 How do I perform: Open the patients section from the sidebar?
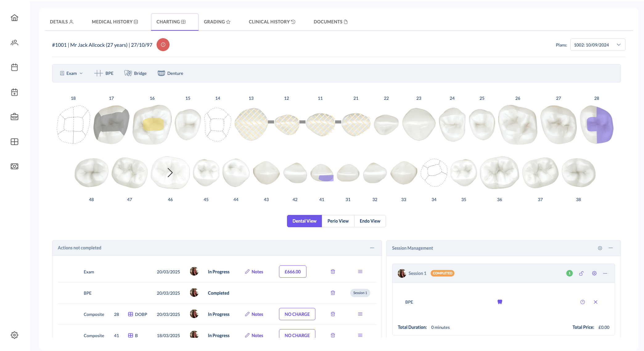(14, 43)
